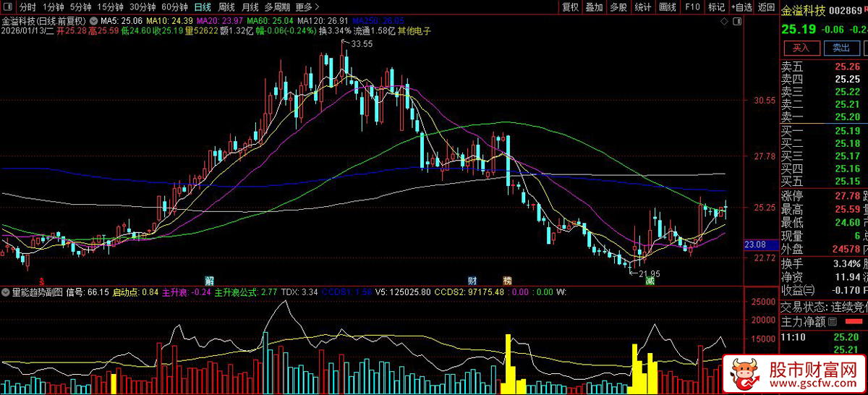Open the dropdown next to 金溢科技 chart title

(x=94, y=20)
